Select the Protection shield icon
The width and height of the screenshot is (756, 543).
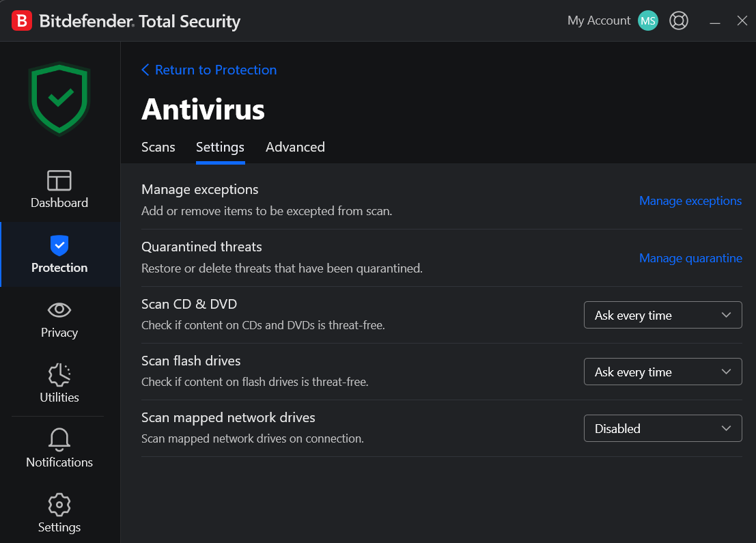[x=59, y=245]
